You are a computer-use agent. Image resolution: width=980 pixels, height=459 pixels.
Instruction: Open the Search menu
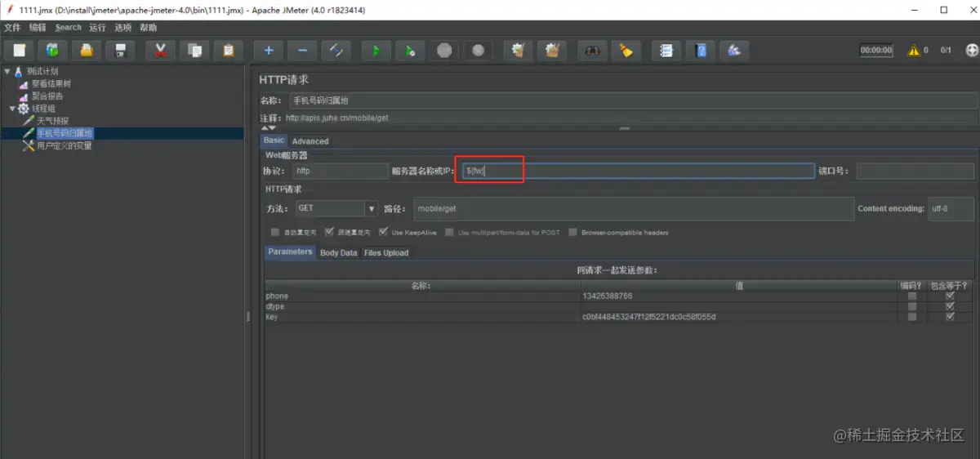point(69,28)
